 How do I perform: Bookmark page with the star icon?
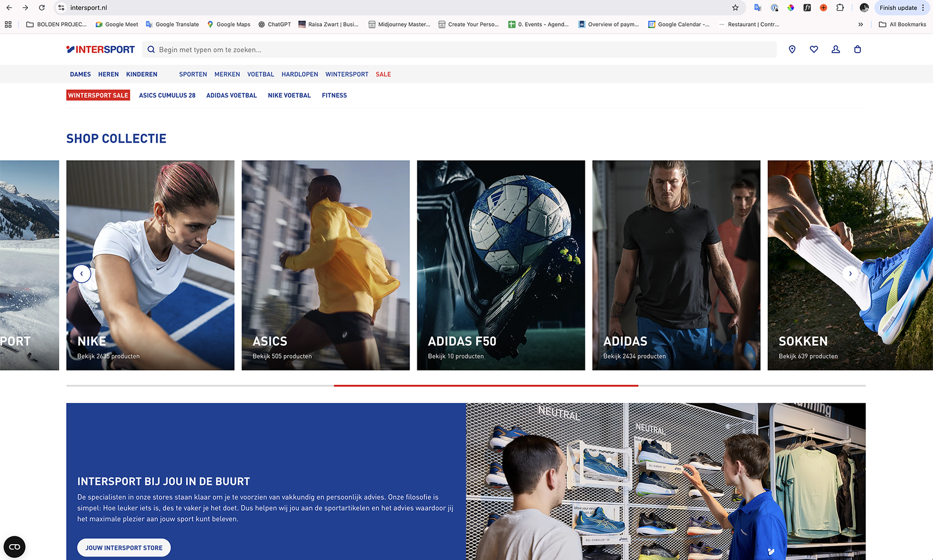click(735, 7)
